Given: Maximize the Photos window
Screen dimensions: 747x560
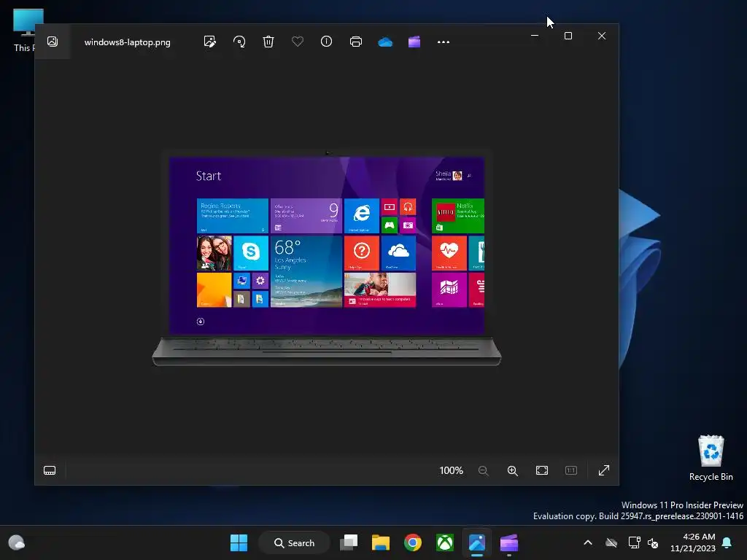Looking at the screenshot, I should click(x=568, y=36).
